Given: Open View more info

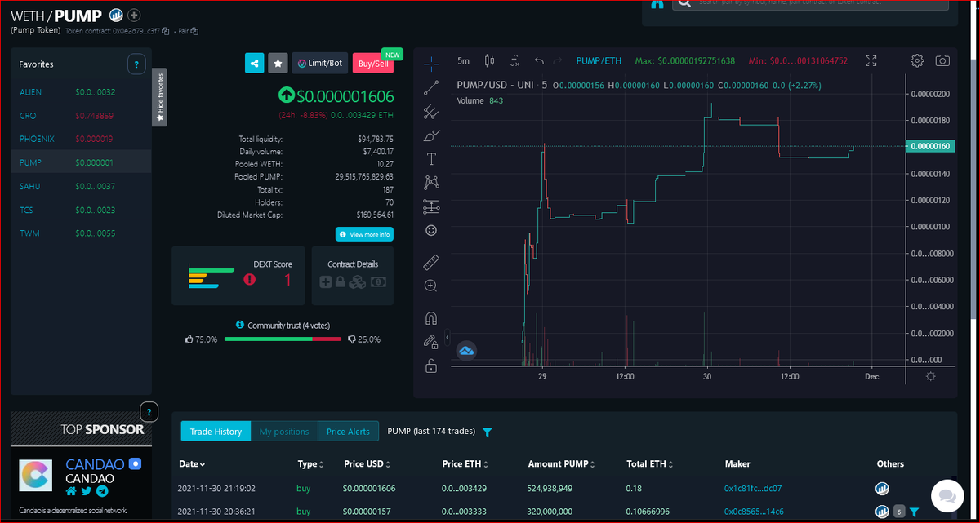Looking at the screenshot, I should click(364, 234).
